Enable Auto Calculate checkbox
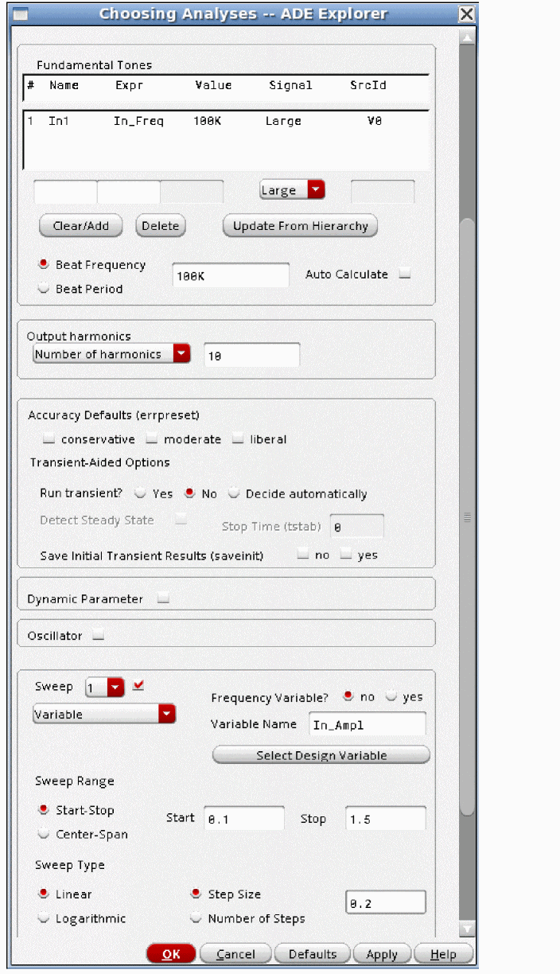 click(x=405, y=274)
